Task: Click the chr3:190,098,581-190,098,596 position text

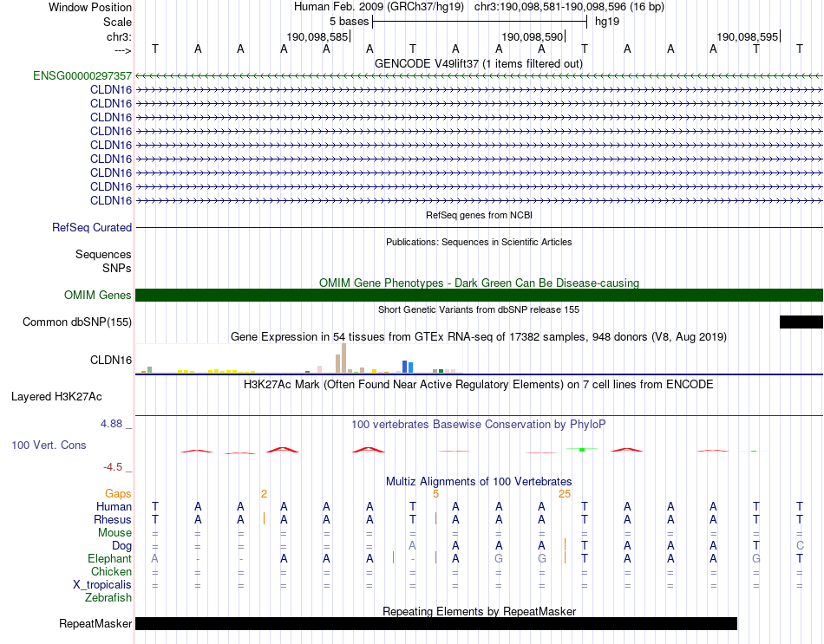Action: [x=569, y=7]
